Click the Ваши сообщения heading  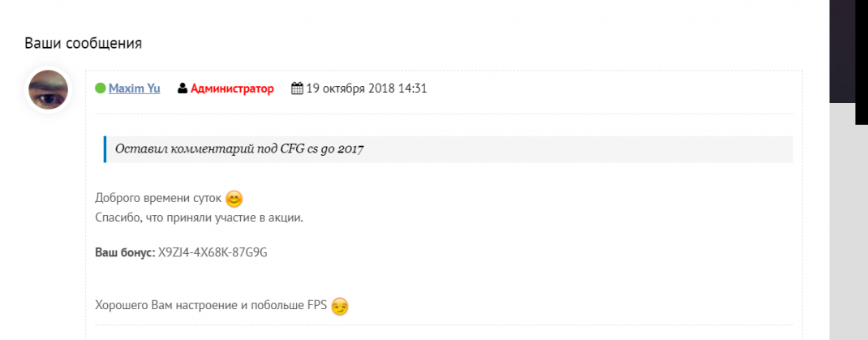pos(83,43)
